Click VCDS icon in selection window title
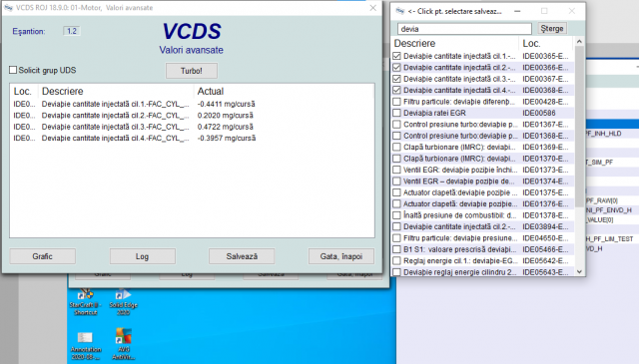Image resolution: width=639 pixels, height=364 pixels. coord(400,11)
